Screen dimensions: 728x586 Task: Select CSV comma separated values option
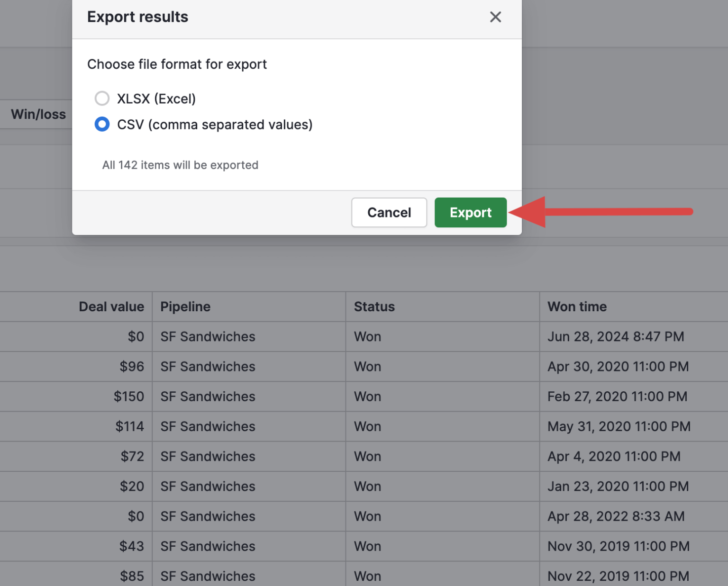(102, 125)
